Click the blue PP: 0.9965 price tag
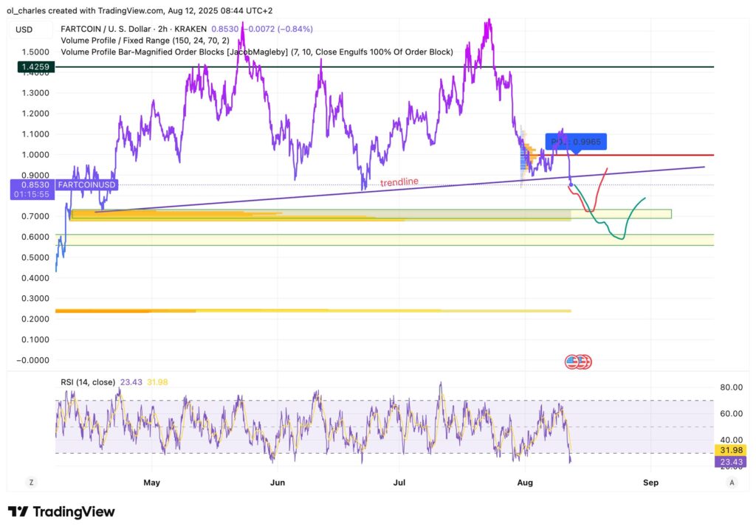 pos(577,141)
